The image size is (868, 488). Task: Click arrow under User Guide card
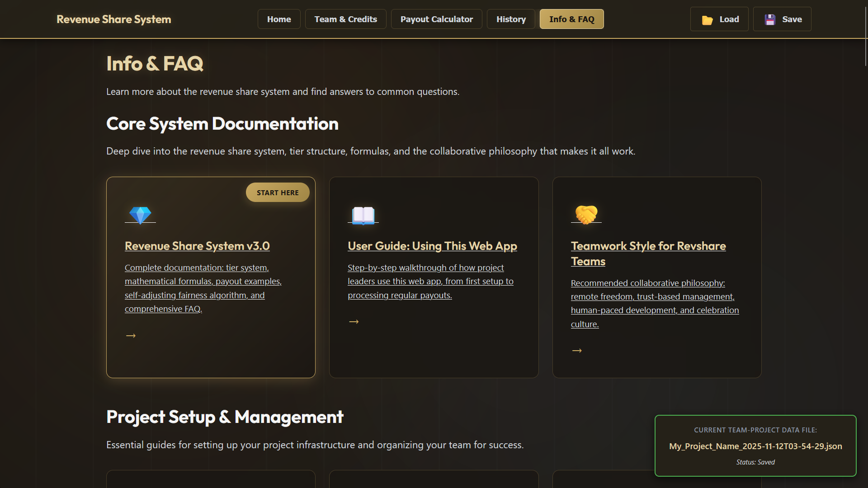(354, 322)
